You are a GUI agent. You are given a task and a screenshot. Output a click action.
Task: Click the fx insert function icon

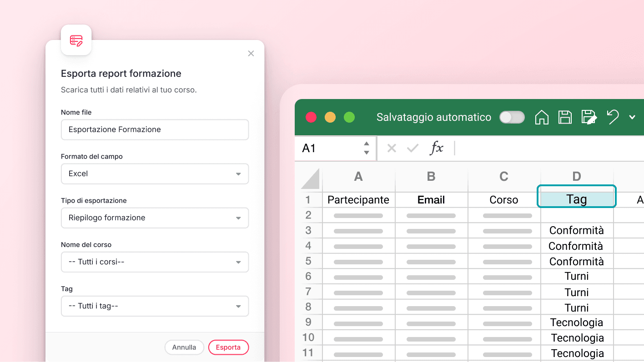coord(437,148)
